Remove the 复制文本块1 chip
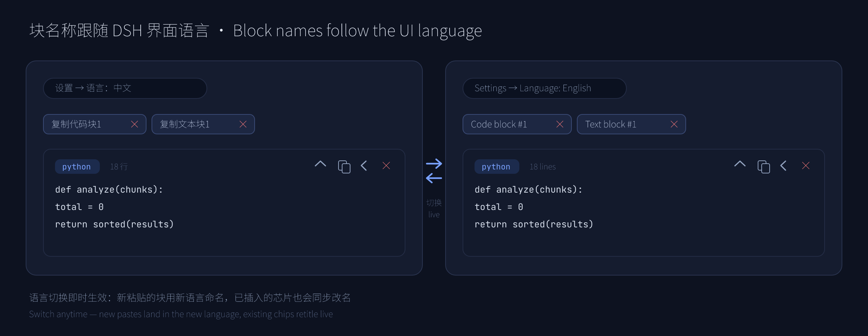The image size is (868, 336). pyautogui.click(x=243, y=124)
